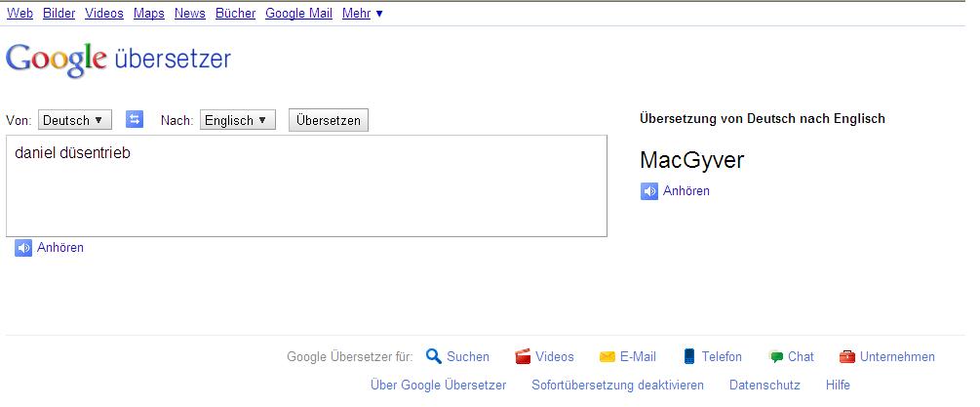Open Bilder in the top navigation
980x407 pixels.
pos(59,14)
